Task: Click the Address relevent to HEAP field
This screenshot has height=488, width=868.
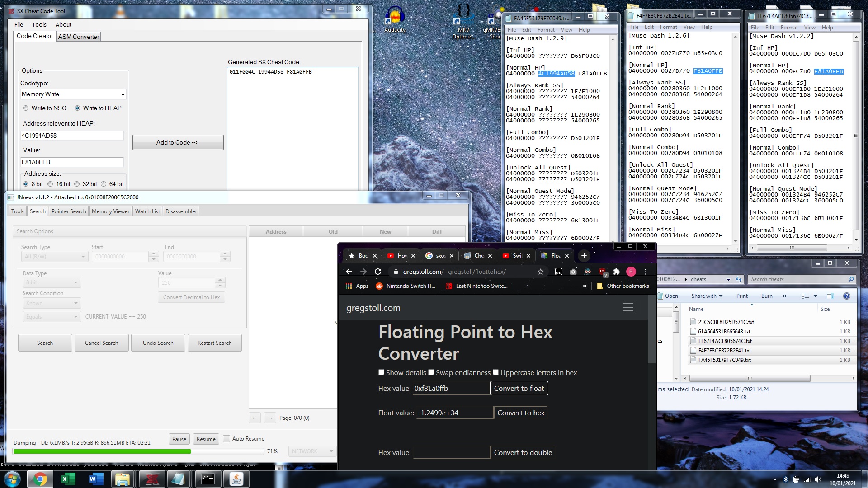Action: point(72,136)
